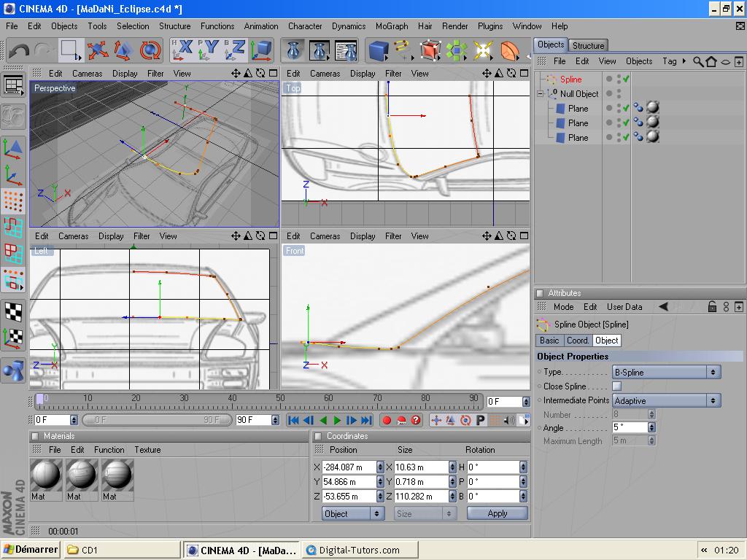Click the Render Active View vase icon
747x560 pixels.
[293, 50]
